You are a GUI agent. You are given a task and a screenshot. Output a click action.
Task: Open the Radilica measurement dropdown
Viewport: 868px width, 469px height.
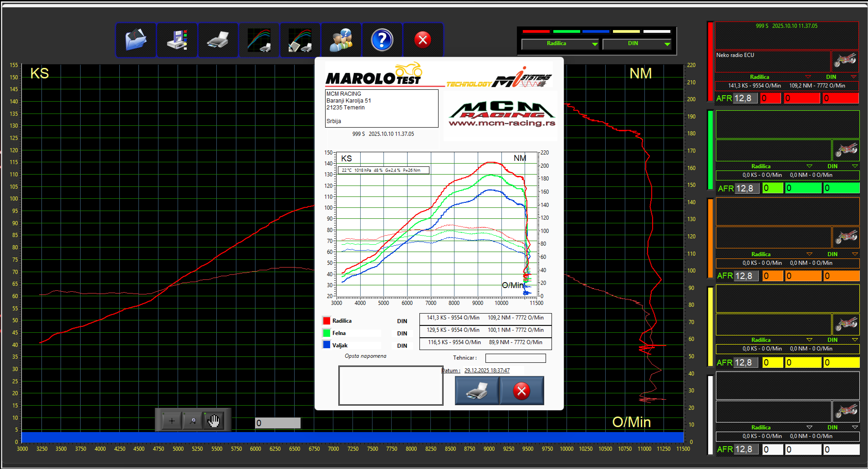pyautogui.click(x=560, y=44)
